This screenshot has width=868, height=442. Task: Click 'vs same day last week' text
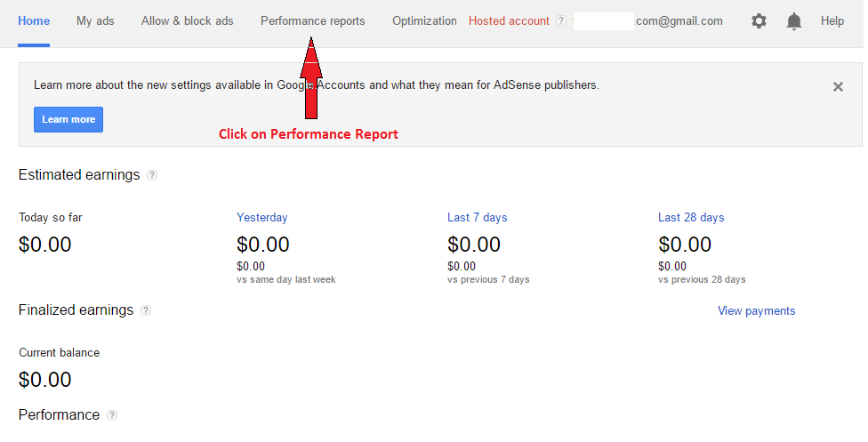pyautogui.click(x=286, y=280)
